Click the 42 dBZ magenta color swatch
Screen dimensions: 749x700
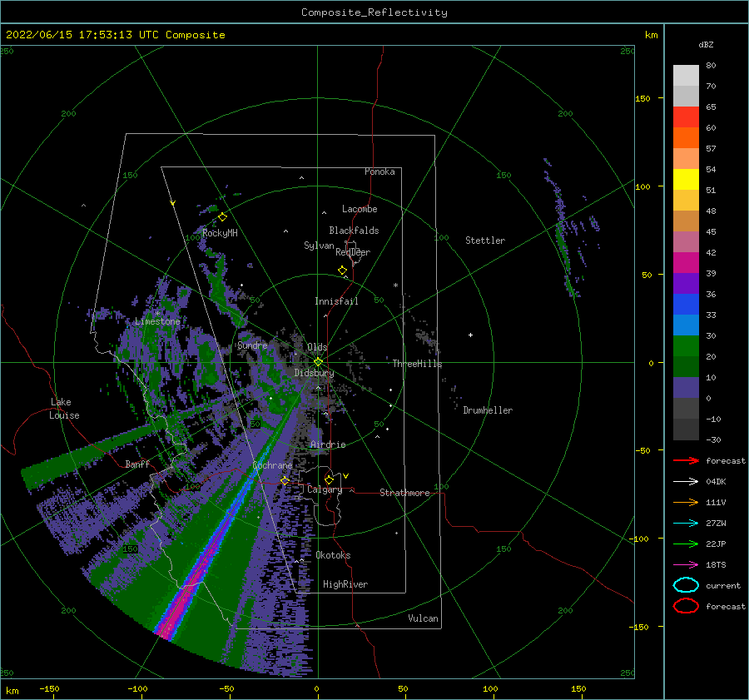point(686,263)
